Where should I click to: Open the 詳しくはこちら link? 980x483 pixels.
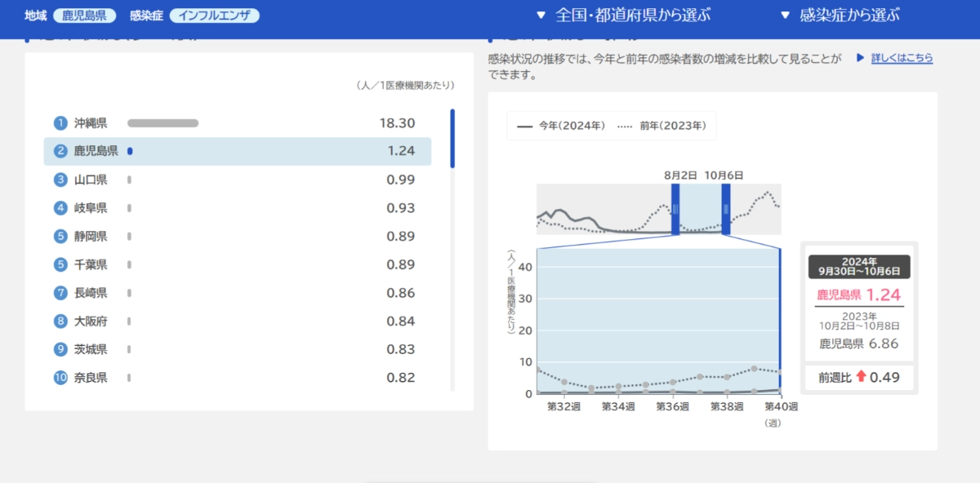[902, 59]
